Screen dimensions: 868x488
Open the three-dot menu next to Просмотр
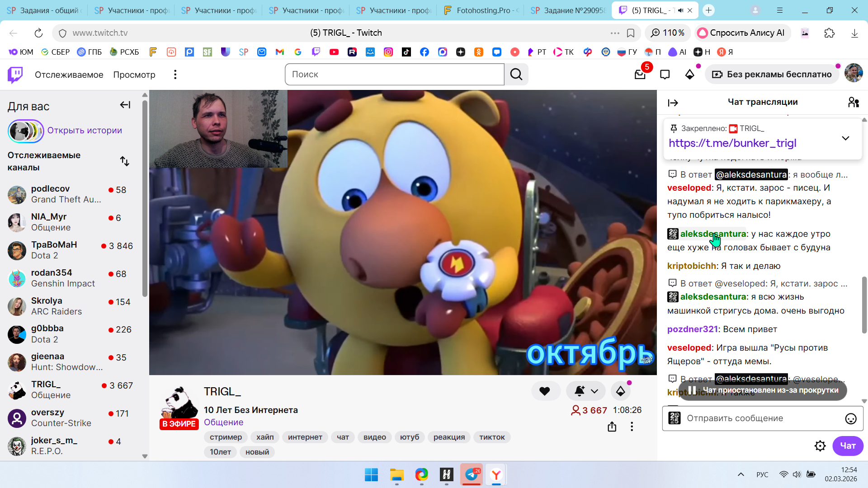tap(175, 75)
